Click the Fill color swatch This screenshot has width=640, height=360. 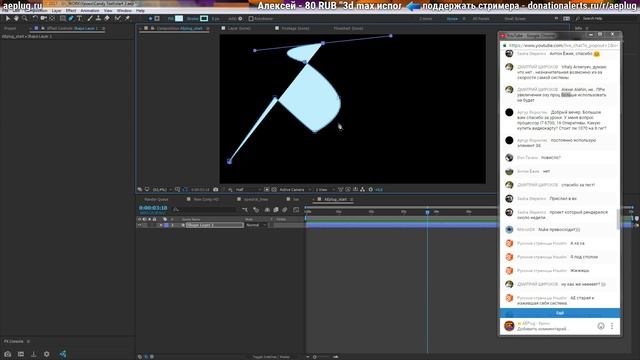click(179, 18)
